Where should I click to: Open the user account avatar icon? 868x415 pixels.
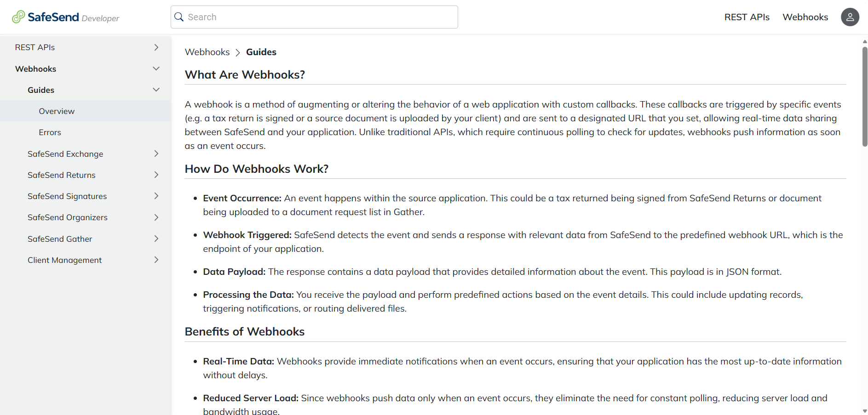[x=850, y=17]
